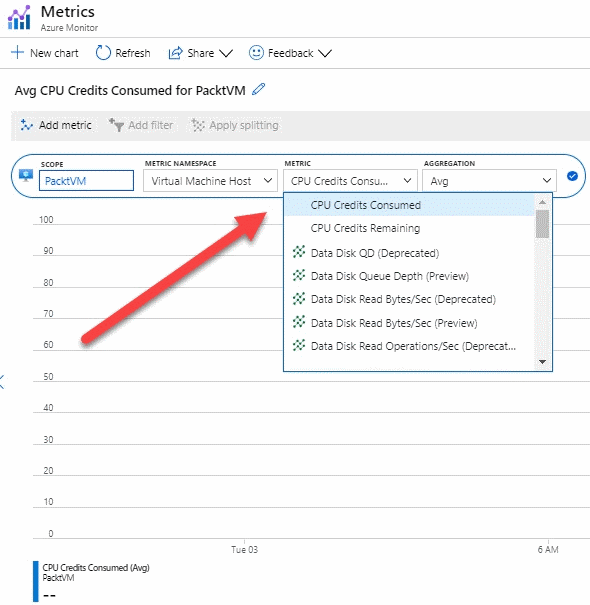The height and width of the screenshot is (605, 590).
Task: Click the Refresh circular arrow icon
Action: [x=103, y=53]
